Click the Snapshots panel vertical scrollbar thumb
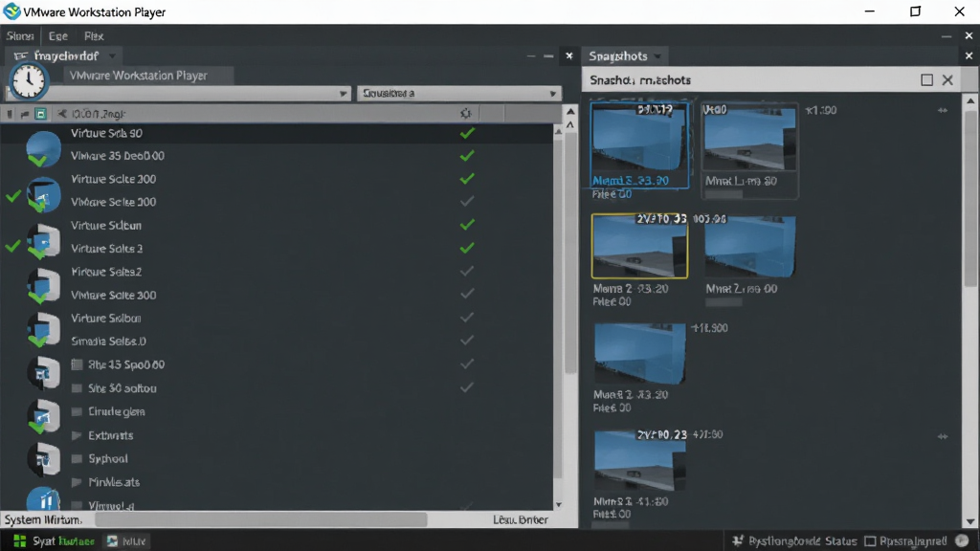The image size is (980, 551). coord(970,200)
